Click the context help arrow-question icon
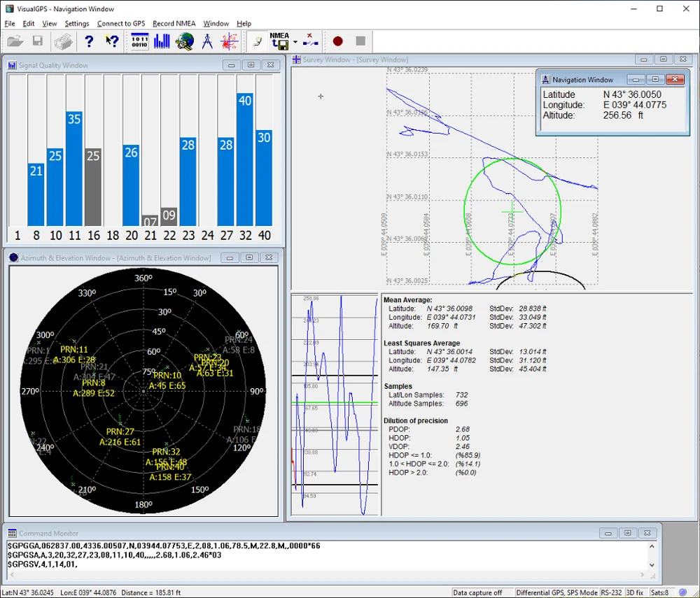The height and width of the screenshot is (598, 700). 111,41
